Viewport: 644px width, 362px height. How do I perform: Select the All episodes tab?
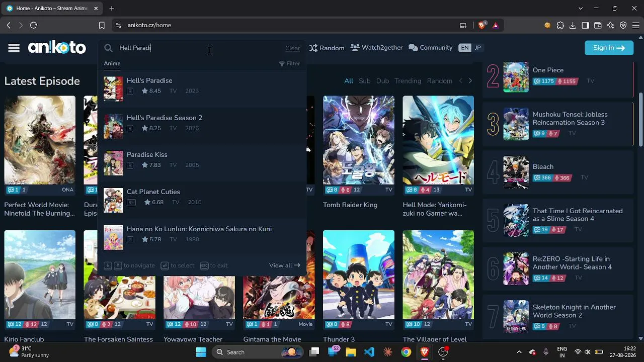pyautogui.click(x=349, y=81)
